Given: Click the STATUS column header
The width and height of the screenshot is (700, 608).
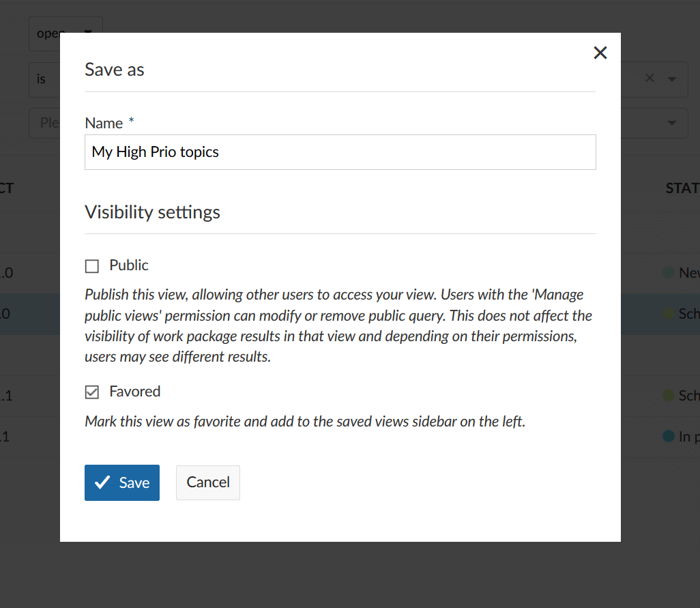Looking at the screenshot, I should 682,188.
